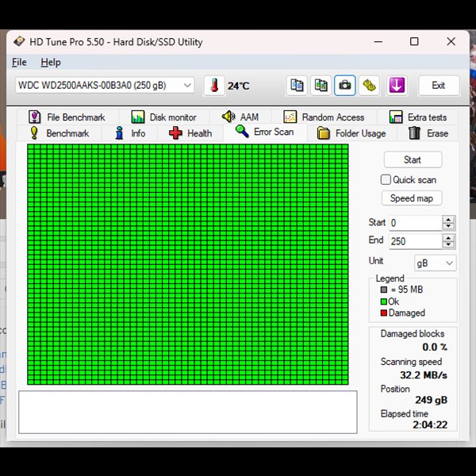Decrease Start value with down arrow
The height and width of the screenshot is (476, 476).
click(x=449, y=226)
